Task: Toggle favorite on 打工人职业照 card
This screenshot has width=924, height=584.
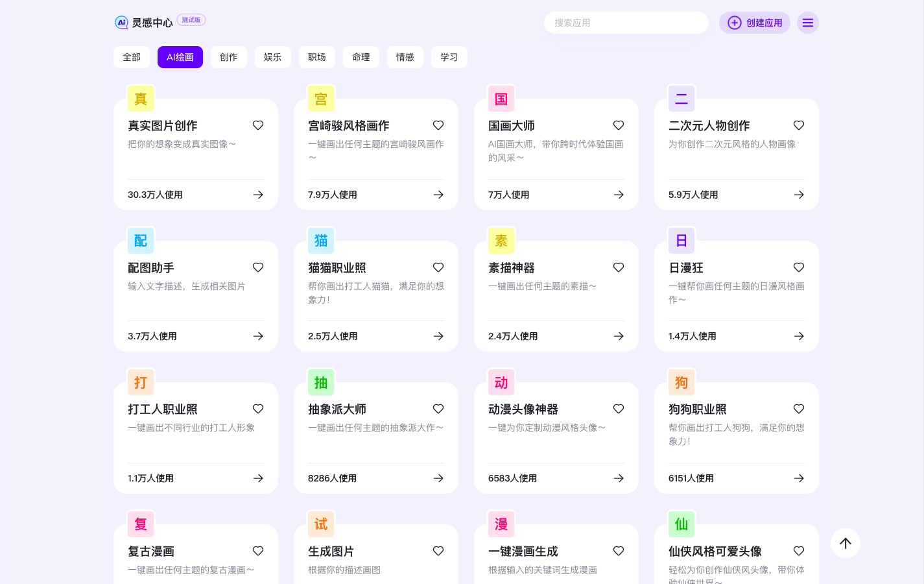Action: point(258,409)
